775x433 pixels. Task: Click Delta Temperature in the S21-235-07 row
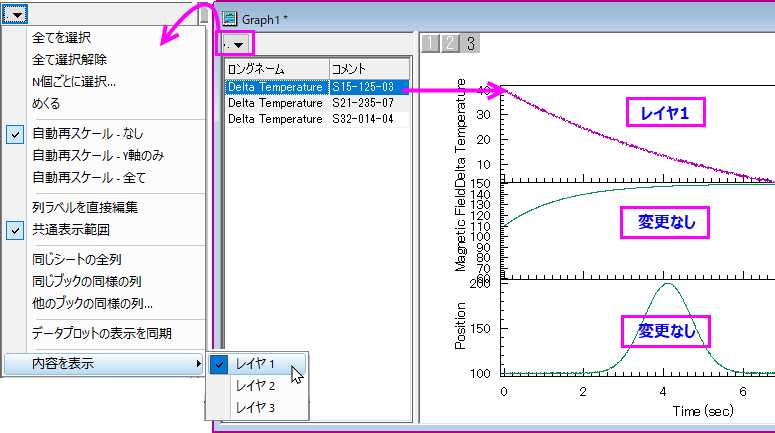275,103
